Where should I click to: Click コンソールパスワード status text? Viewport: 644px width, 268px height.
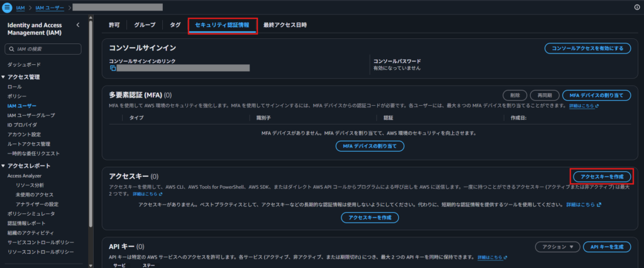point(397,68)
